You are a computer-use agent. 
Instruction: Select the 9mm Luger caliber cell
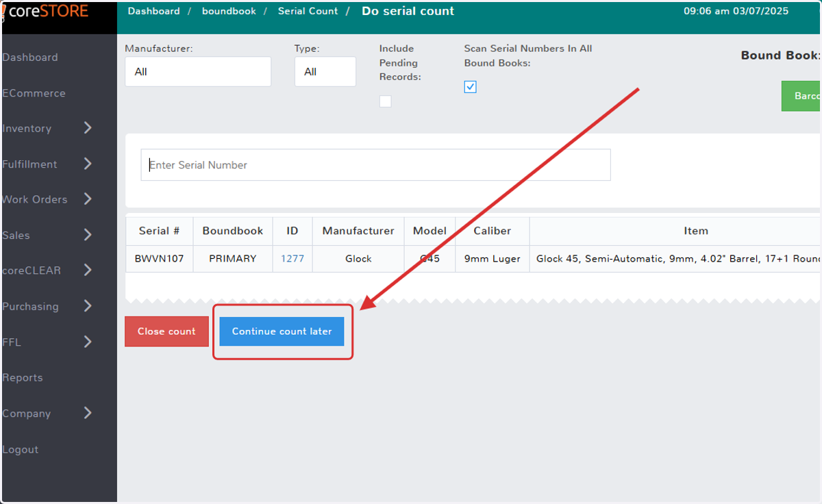pos(493,259)
